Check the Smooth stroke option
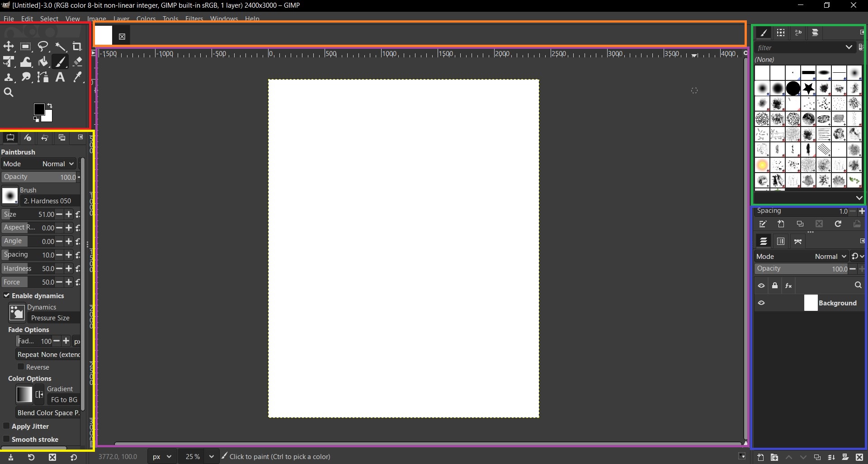 point(7,440)
